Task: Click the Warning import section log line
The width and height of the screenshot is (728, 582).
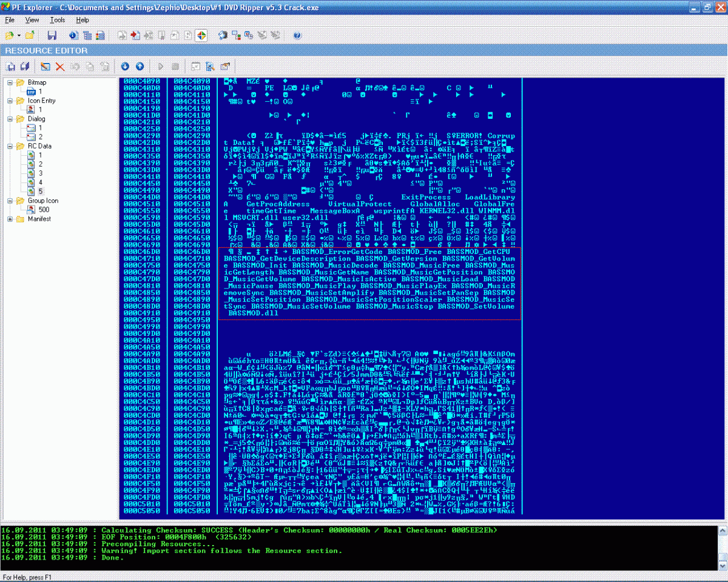Action: click(x=172, y=550)
